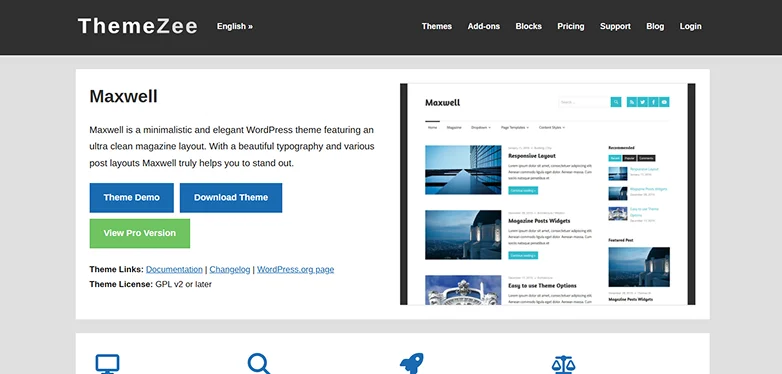Click the monitor icon below the theme card
Viewport: 782px width, 374px height.
pyautogui.click(x=107, y=364)
